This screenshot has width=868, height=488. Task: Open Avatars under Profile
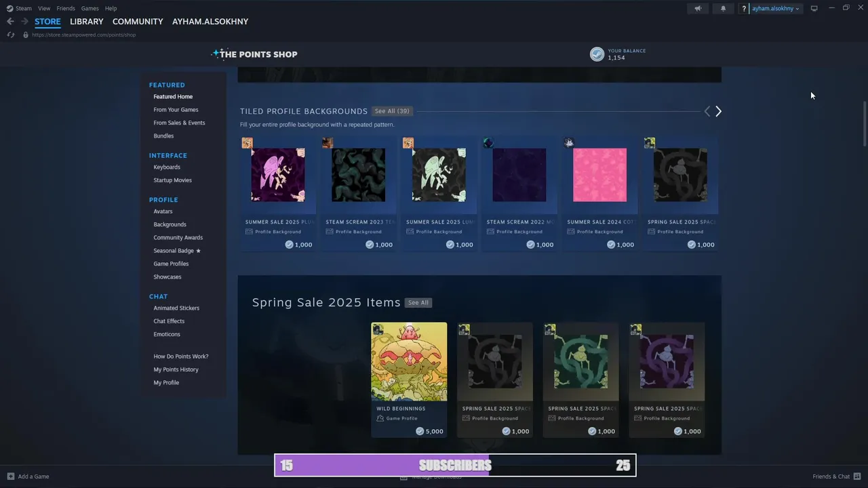click(x=163, y=211)
